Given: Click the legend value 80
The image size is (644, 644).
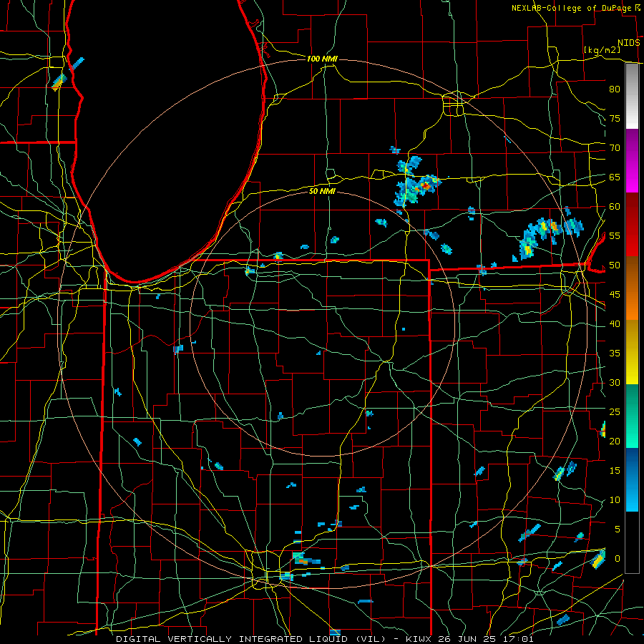Looking at the screenshot, I should 615,89.
